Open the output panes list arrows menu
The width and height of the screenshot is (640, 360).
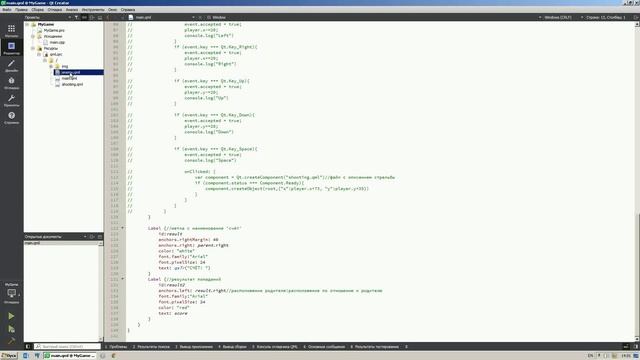406,347
